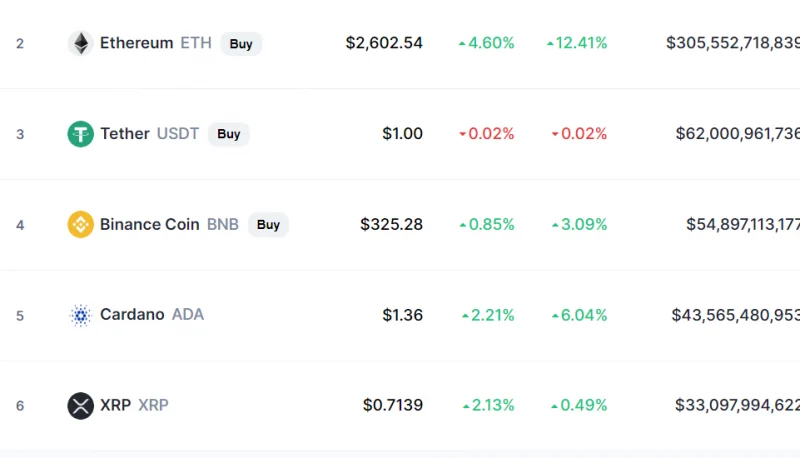Image resolution: width=800 pixels, height=458 pixels.
Task: Click the green Tether logo icon
Action: click(81, 134)
